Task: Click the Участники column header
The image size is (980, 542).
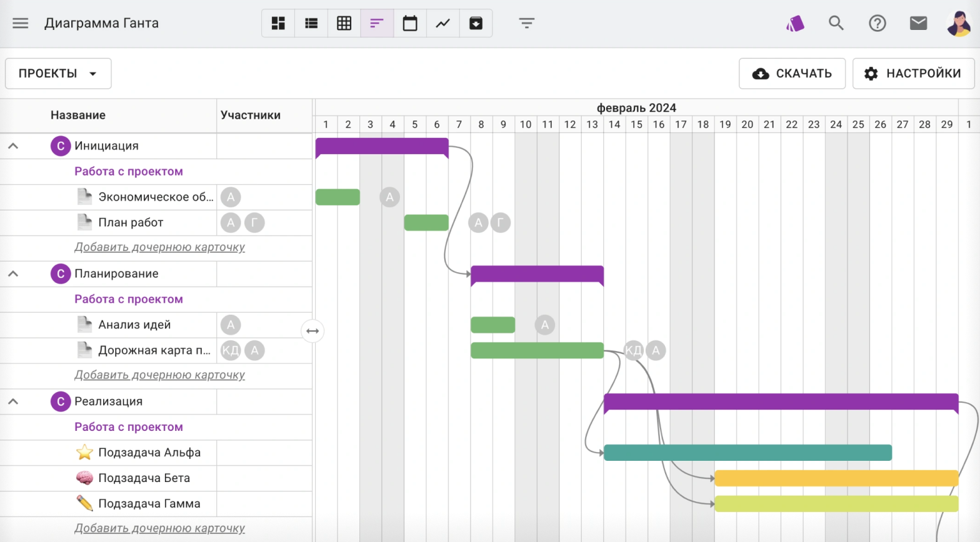Action: (251, 115)
